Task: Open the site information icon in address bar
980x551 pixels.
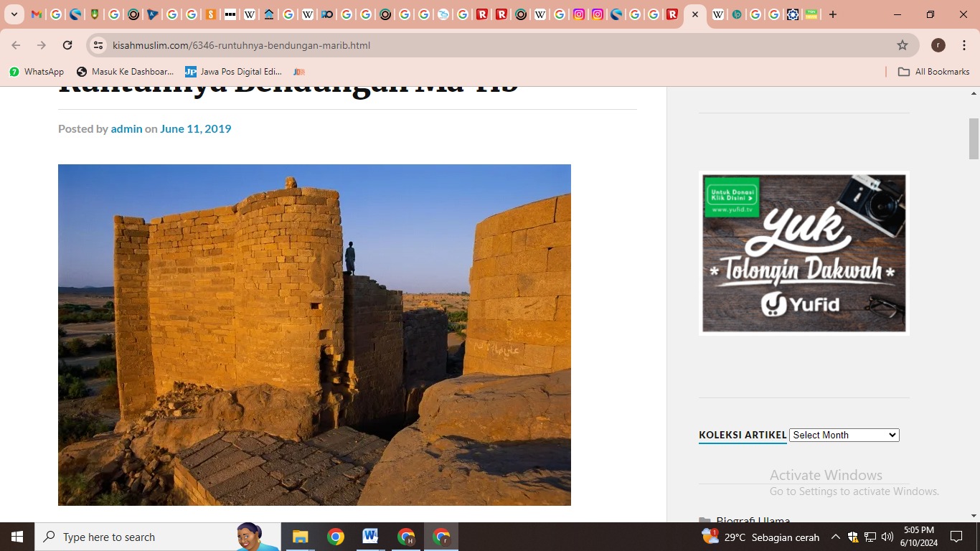Action: click(99, 45)
